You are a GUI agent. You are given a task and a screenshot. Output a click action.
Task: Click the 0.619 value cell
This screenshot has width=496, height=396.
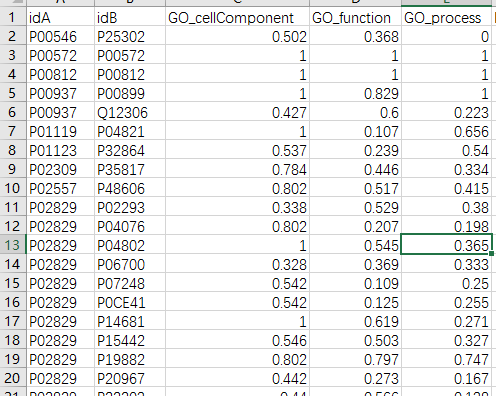pos(355,321)
